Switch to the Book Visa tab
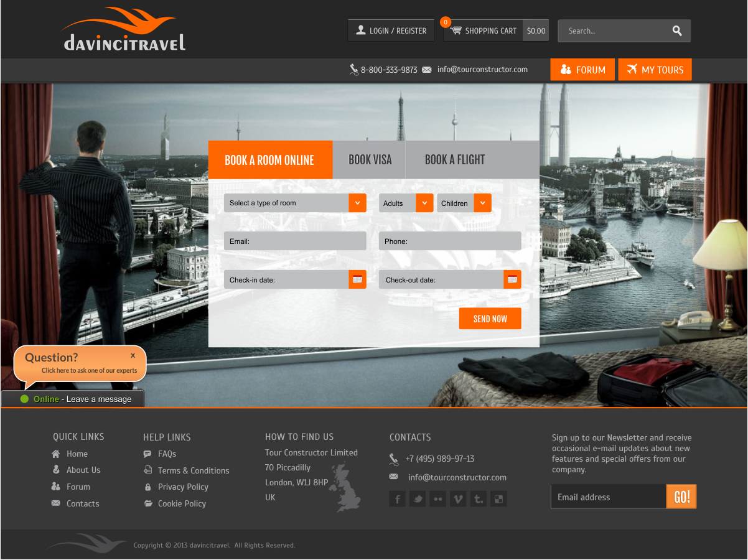The height and width of the screenshot is (560, 748). [x=370, y=160]
